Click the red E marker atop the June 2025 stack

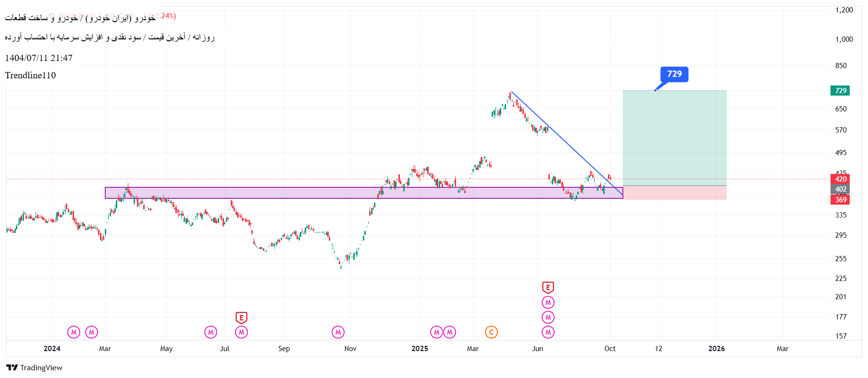548,287
